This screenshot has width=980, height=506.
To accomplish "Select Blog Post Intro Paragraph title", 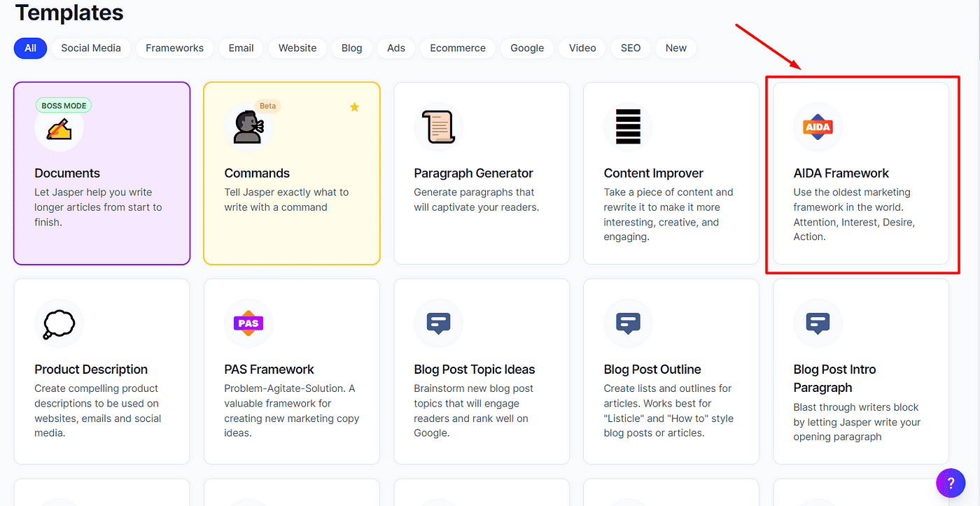I will 834,379.
